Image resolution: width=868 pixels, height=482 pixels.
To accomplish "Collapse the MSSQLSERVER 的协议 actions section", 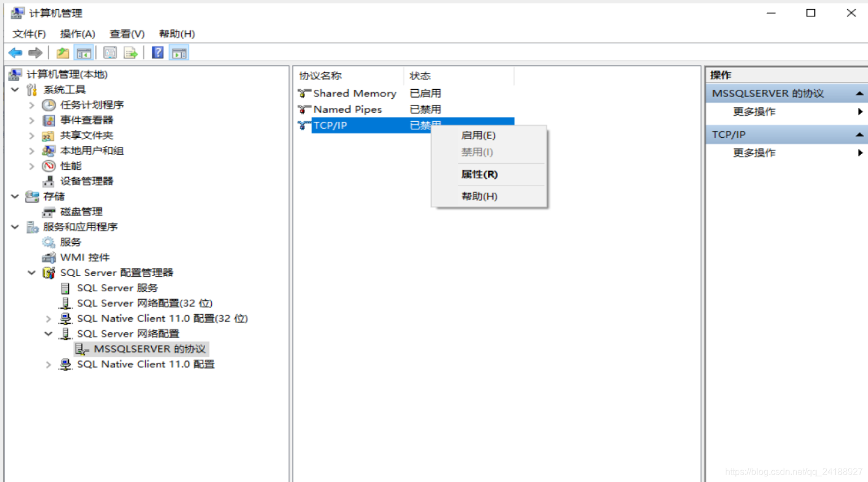I will pyautogui.click(x=859, y=93).
